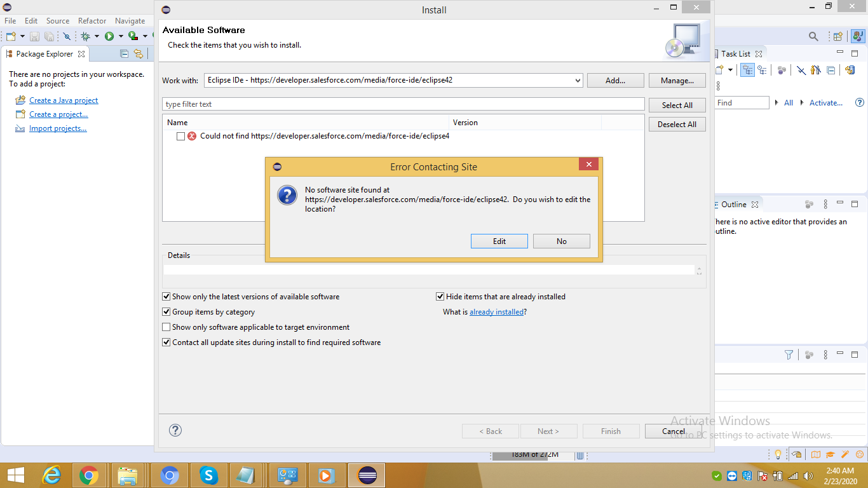Image resolution: width=868 pixels, height=488 pixels.
Task: Click the green Run button icon
Action: (109, 36)
